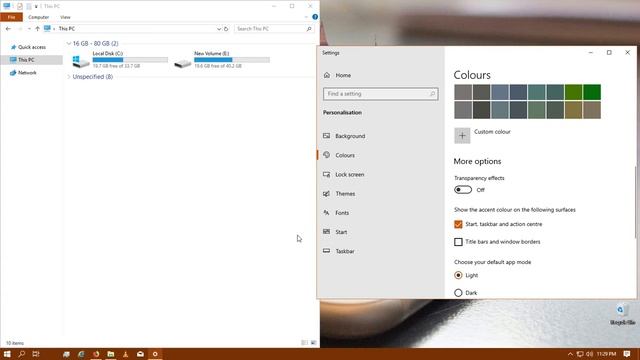Click New folder icon in Explorer title bar
The width and height of the screenshot is (640, 360).
tap(29, 6)
